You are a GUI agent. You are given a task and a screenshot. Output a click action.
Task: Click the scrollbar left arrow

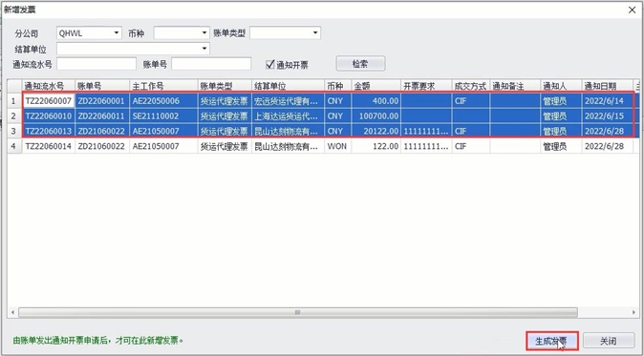pyautogui.click(x=12, y=312)
